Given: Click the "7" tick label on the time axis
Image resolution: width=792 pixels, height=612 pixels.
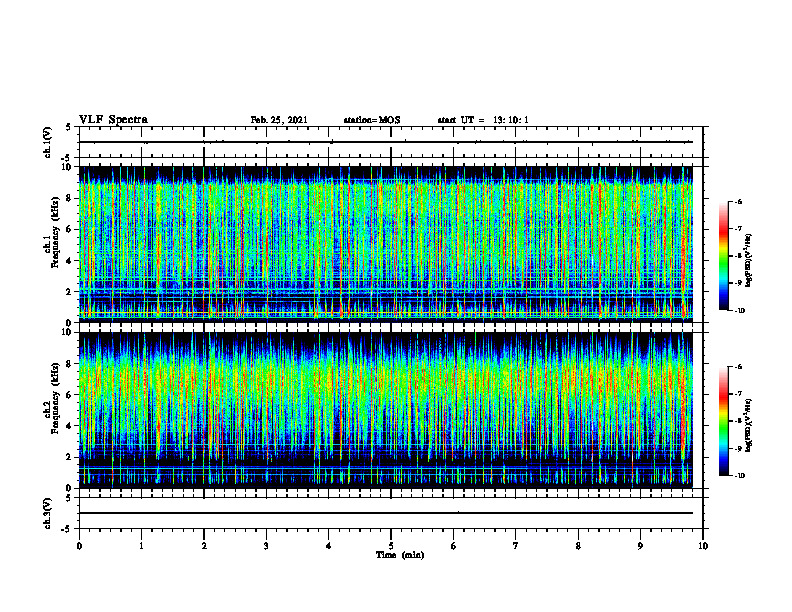Looking at the screenshot, I should (x=516, y=546).
